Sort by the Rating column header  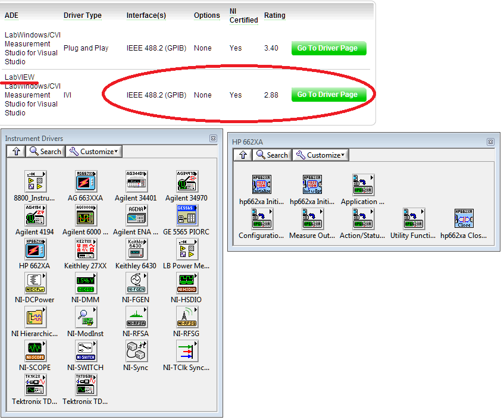[x=274, y=15]
